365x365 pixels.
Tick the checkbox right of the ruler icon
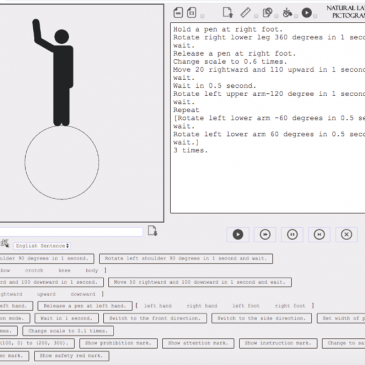tap(256, 16)
